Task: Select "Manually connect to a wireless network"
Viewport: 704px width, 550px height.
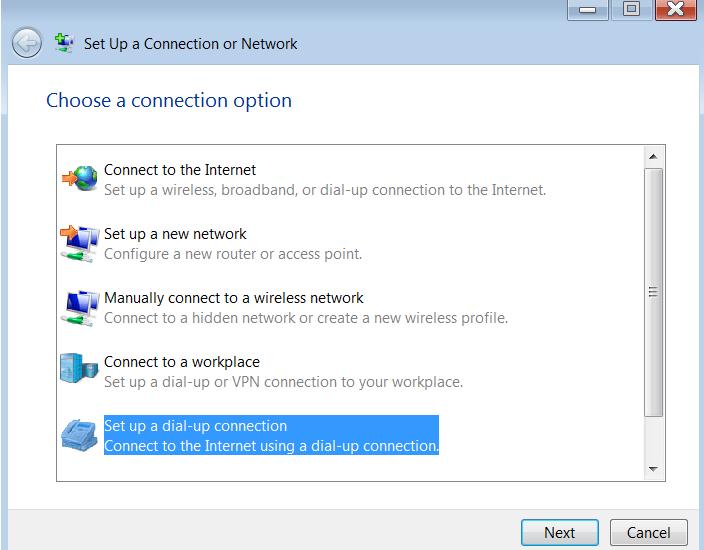Action: pos(306,308)
